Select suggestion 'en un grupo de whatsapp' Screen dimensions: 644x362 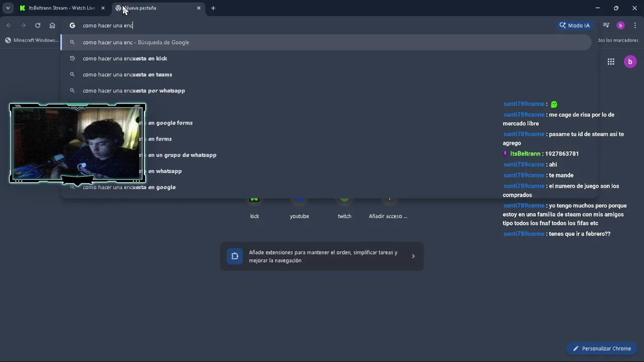(x=326, y=155)
